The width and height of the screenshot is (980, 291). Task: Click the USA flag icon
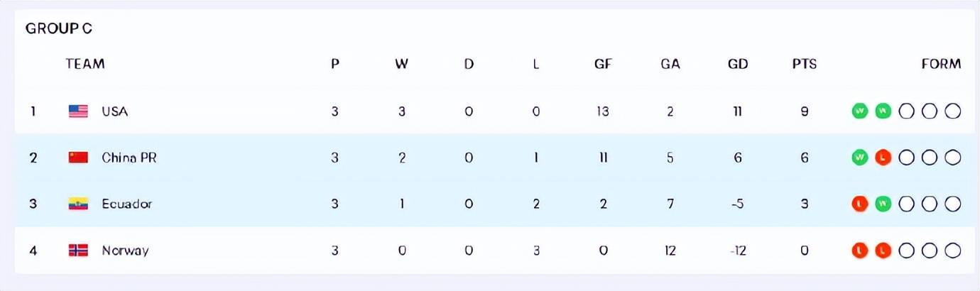tap(78, 111)
